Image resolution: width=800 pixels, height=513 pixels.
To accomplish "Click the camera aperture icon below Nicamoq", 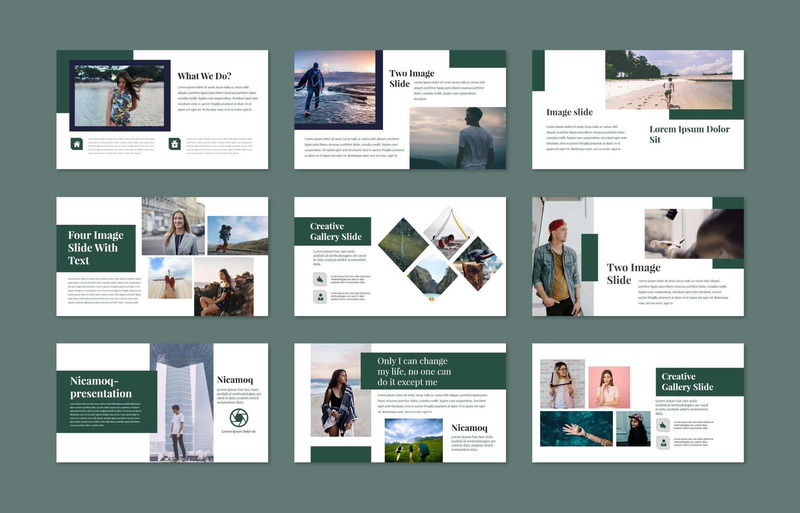I will 239,418.
